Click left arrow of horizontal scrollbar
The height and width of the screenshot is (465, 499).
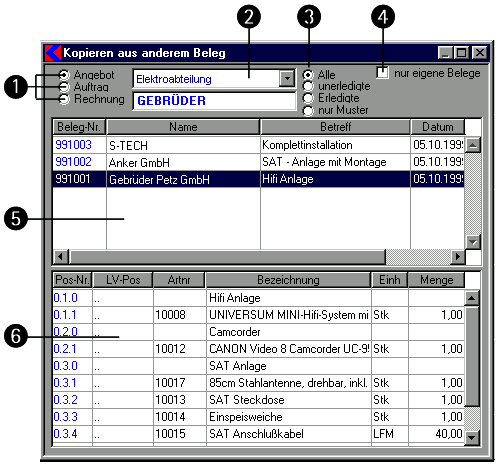(x=61, y=256)
